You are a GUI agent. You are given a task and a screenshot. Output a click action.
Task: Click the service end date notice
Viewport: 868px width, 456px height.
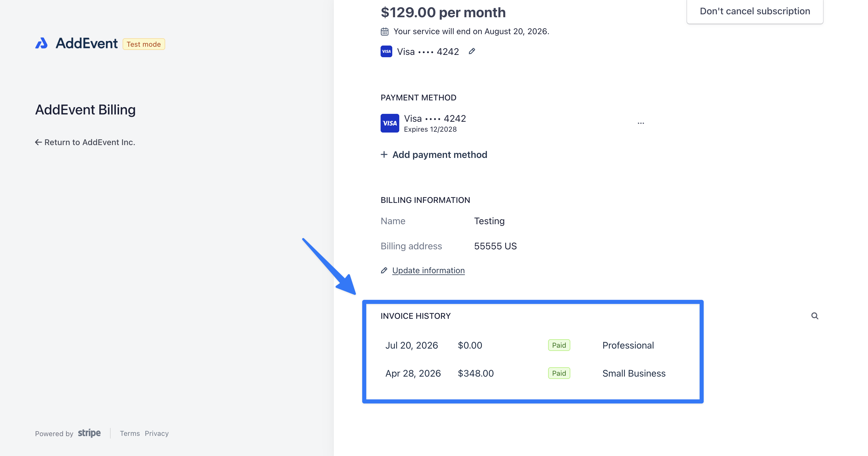click(x=471, y=31)
